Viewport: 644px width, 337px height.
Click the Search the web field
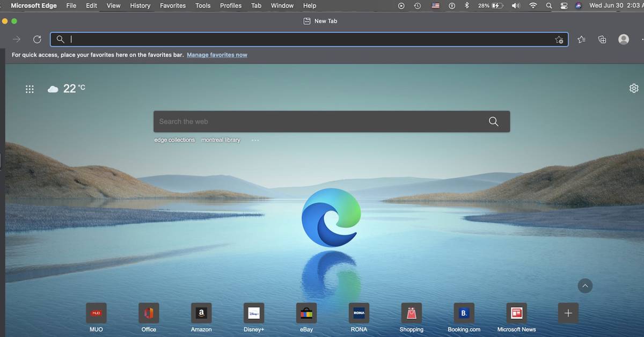(322, 121)
